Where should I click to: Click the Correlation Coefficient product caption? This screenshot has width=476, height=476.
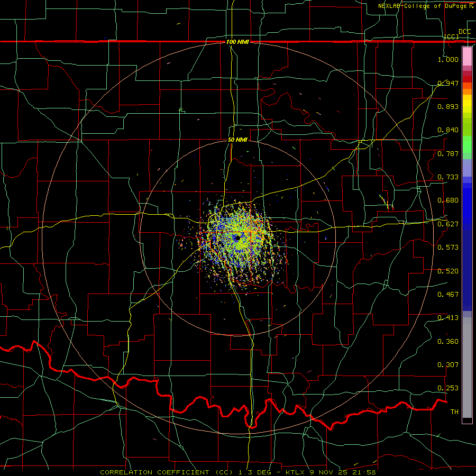click(238, 472)
